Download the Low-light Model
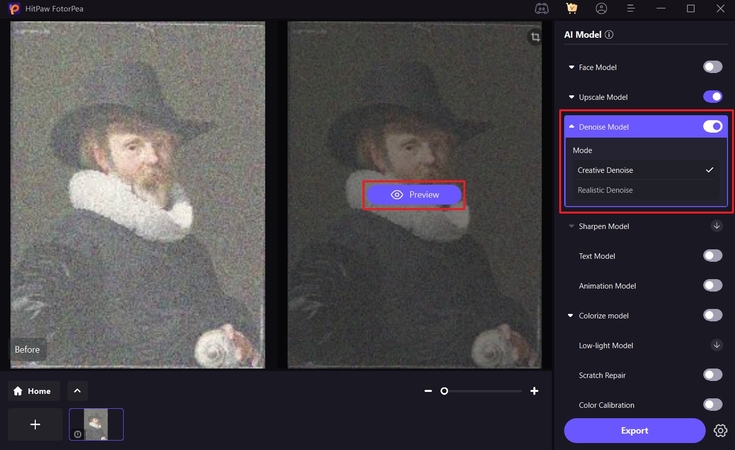The image size is (735, 450). (x=716, y=345)
